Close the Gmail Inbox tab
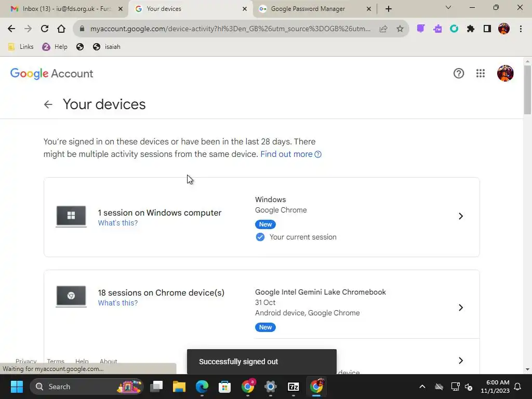Viewport: 532px width, 399px height. (x=121, y=9)
